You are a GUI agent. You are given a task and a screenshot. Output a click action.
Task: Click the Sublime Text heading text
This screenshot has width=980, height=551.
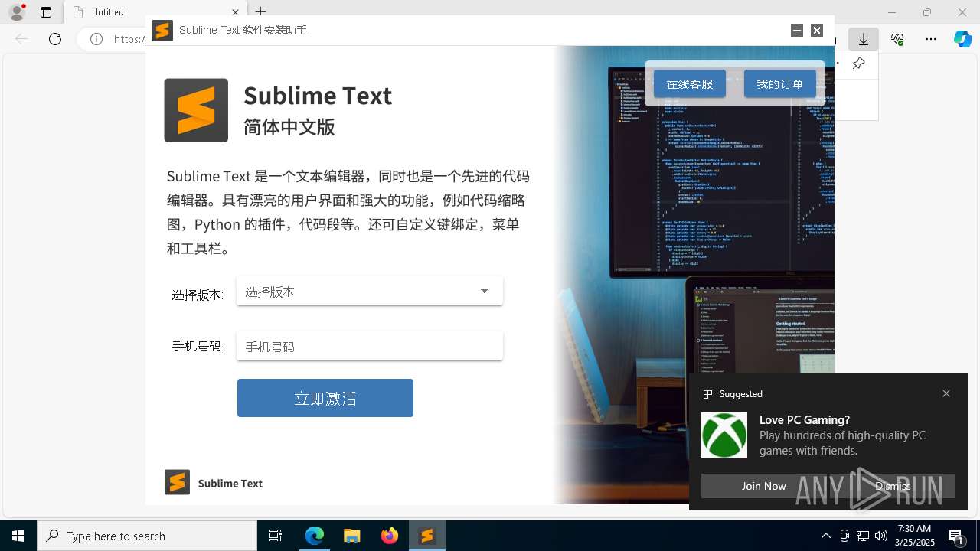pos(318,96)
